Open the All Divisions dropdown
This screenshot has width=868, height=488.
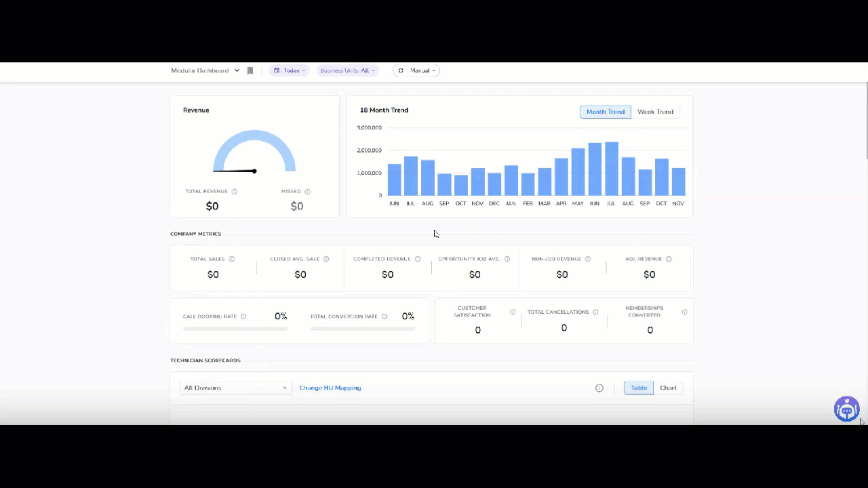click(x=236, y=388)
